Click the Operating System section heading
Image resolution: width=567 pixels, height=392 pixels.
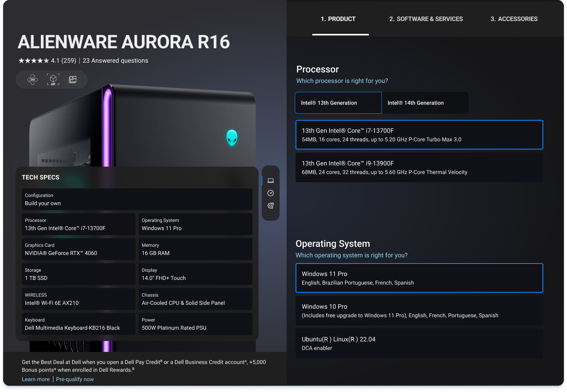[x=333, y=244]
